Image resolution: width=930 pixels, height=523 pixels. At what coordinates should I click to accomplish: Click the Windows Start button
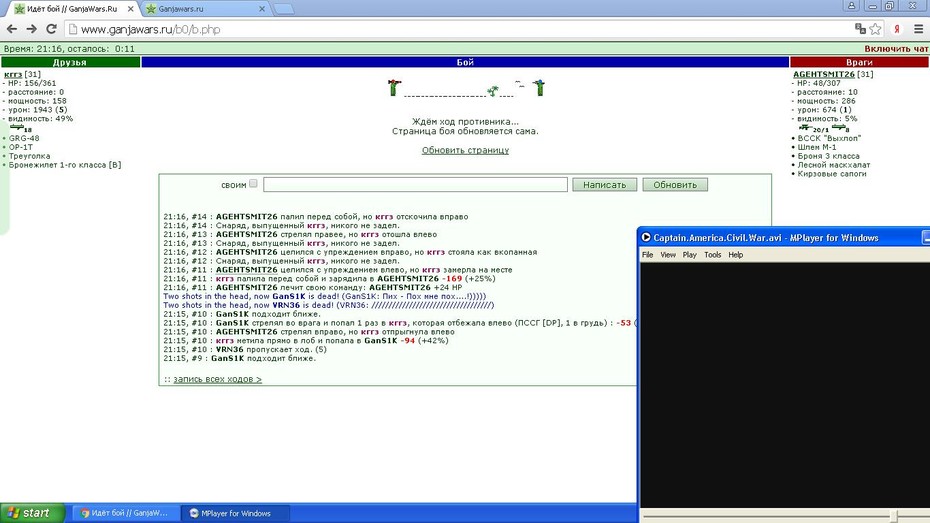(33, 513)
